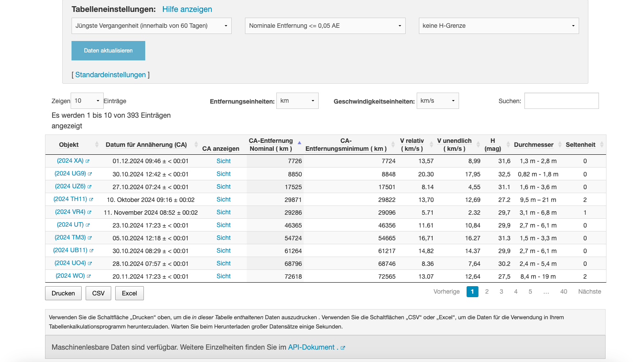The width and height of the screenshot is (644, 362).
Task: Open the keine H-Grenze dropdown
Action: (x=499, y=26)
